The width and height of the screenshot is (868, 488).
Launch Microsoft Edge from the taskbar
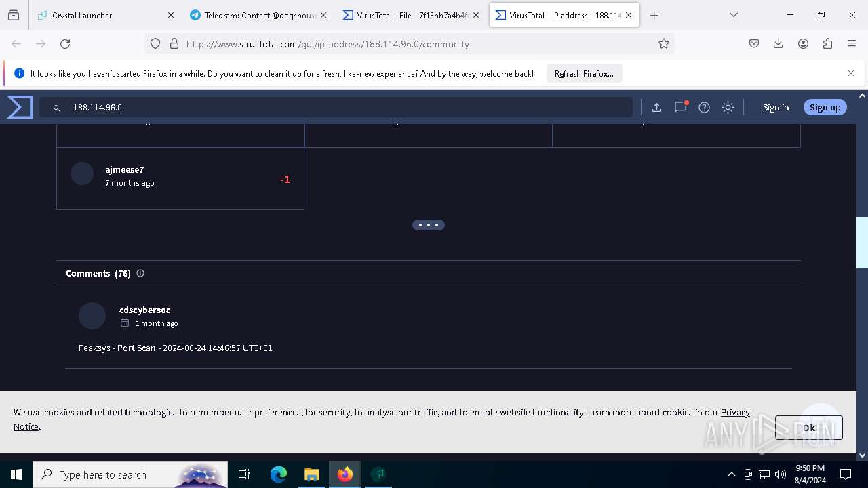pyautogui.click(x=279, y=474)
